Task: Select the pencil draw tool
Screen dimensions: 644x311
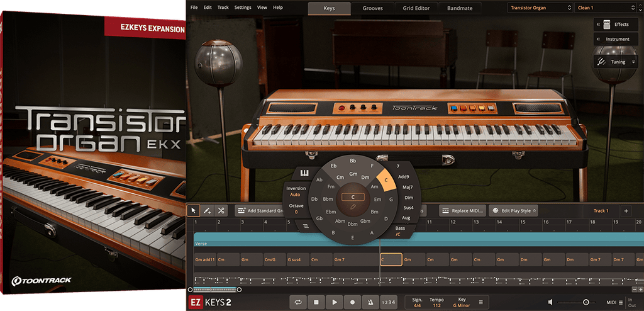Action: (x=208, y=210)
